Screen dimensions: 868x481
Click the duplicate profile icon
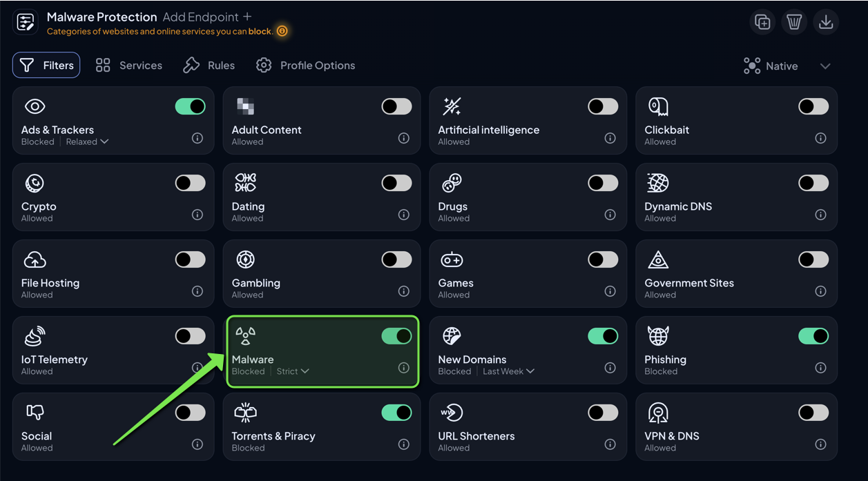coord(762,22)
